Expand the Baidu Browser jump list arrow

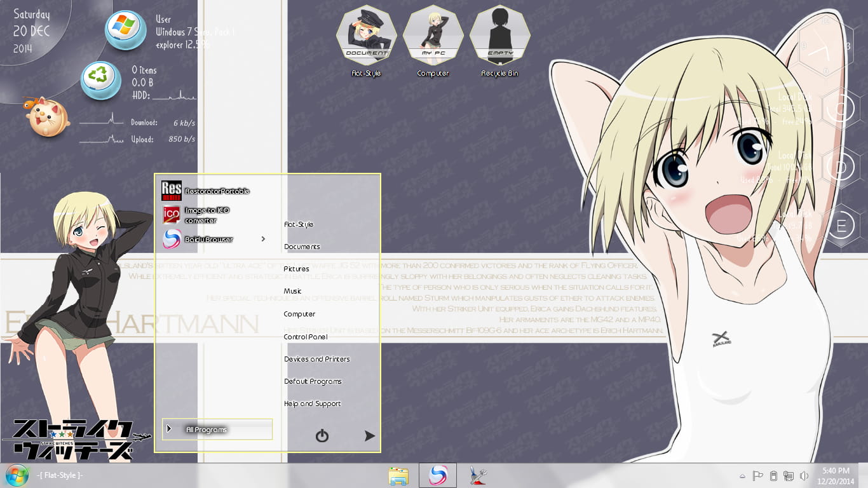pos(263,239)
